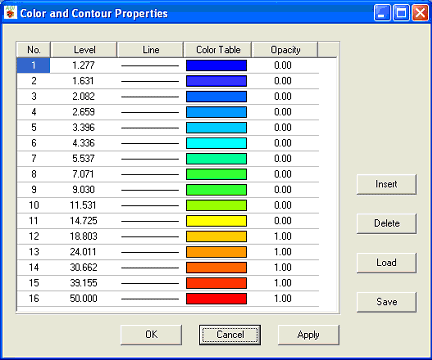Open the cyan swatch for level 4.336
The width and height of the screenshot is (432, 360).
216,143
